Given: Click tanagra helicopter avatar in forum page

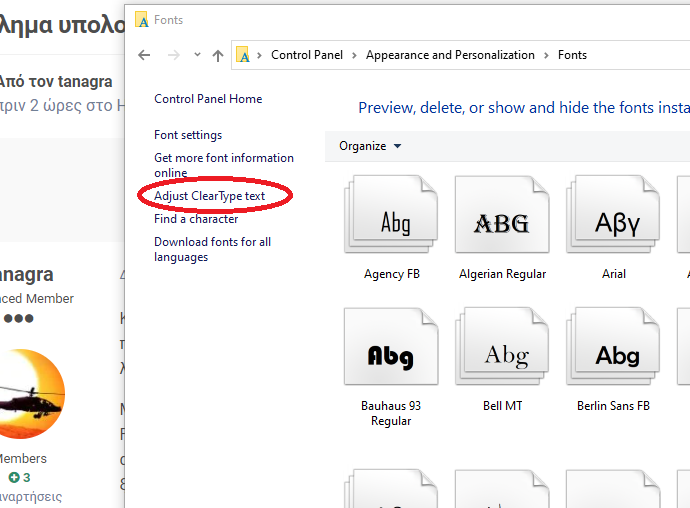Looking at the screenshot, I should coord(31,394).
